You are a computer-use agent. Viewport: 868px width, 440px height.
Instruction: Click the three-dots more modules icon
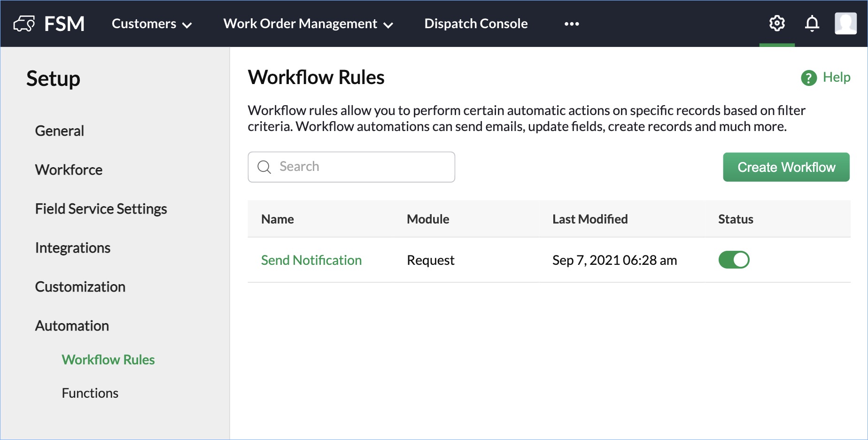point(572,24)
